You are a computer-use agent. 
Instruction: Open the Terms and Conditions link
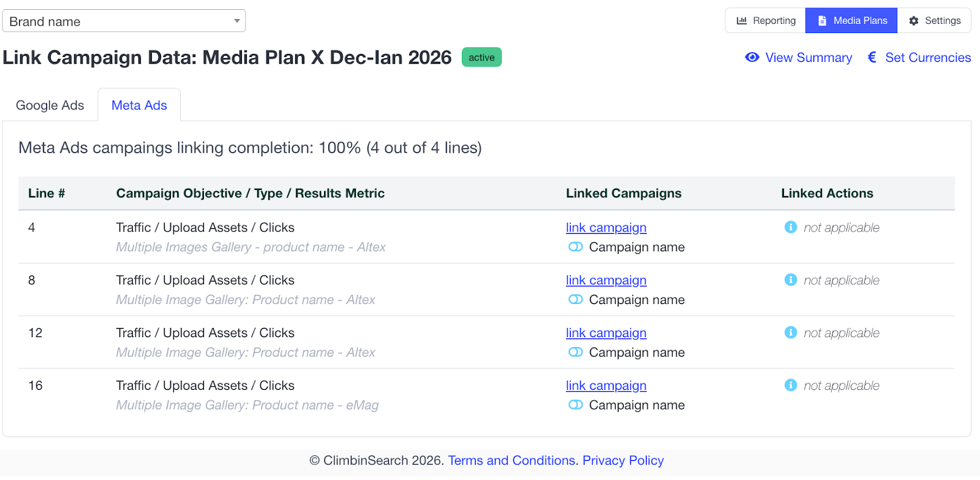click(511, 460)
